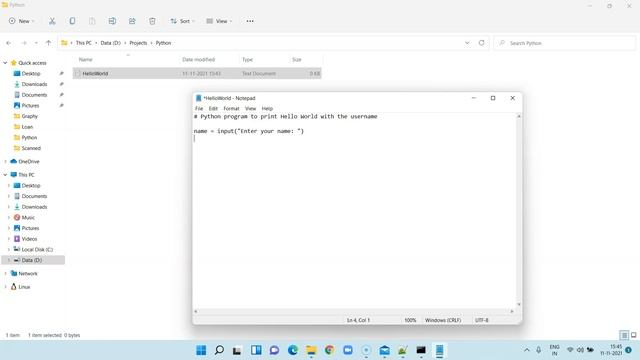640x360 pixels.
Task: Open Notepad File menu
Action: 199,109
